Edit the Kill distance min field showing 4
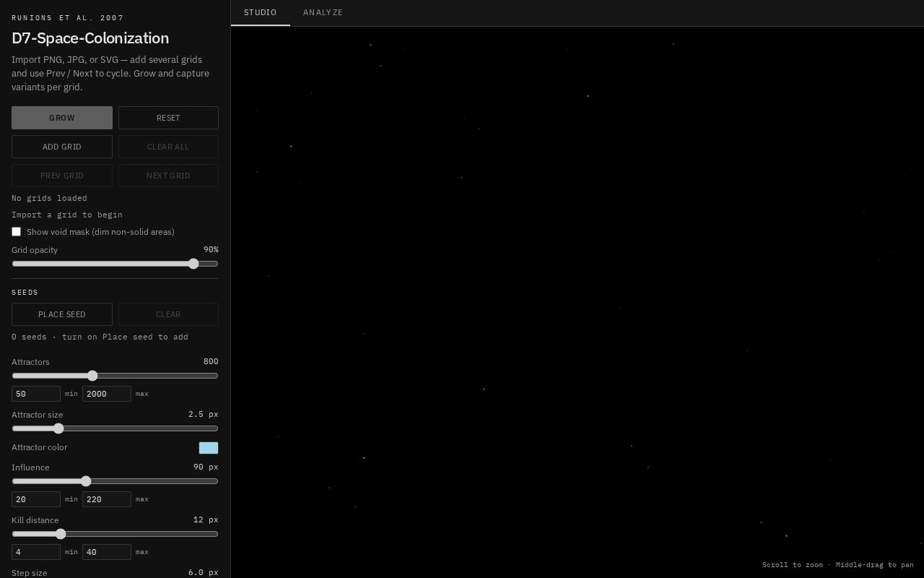Viewport: 924px width, 578px height. tap(36, 552)
